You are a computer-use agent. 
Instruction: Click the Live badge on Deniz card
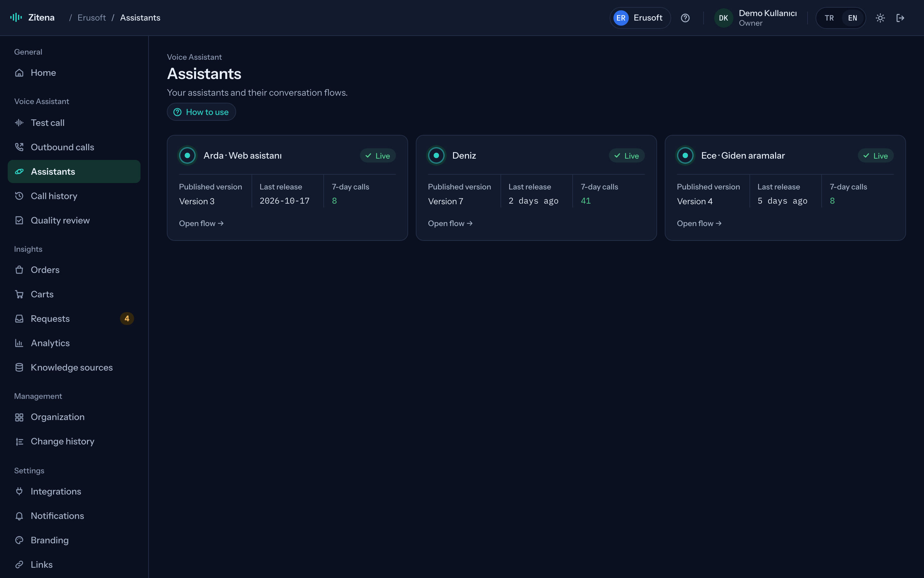pos(627,156)
